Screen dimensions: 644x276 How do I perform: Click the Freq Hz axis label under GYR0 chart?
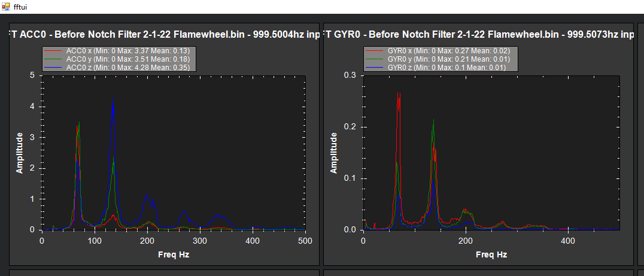pyautogui.click(x=491, y=254)
